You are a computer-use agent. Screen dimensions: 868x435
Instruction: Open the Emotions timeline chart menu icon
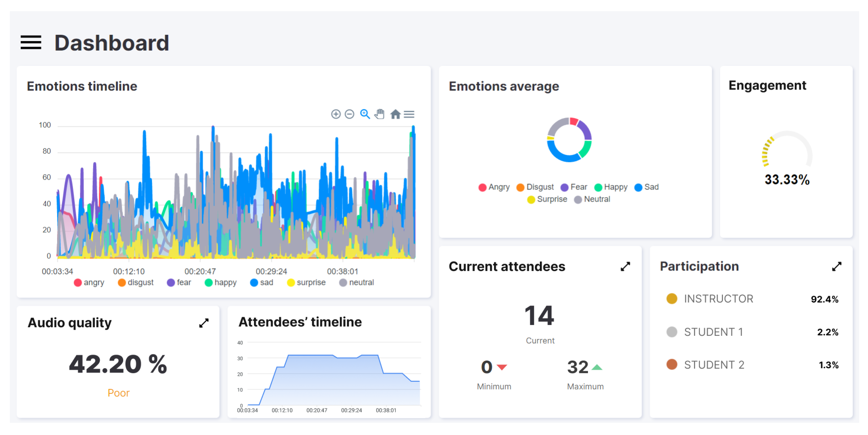(409, 114)
